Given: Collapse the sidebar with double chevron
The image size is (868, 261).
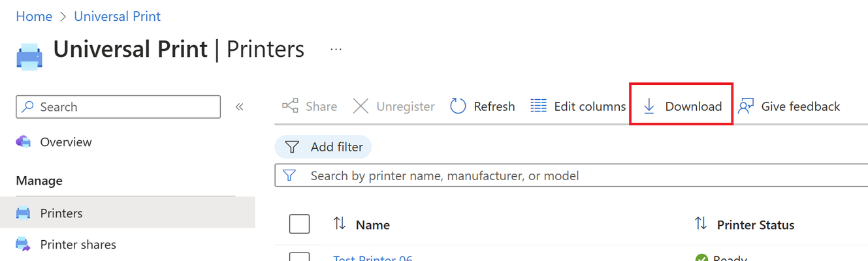Looking at the screenshot, I should pos(240,107).
